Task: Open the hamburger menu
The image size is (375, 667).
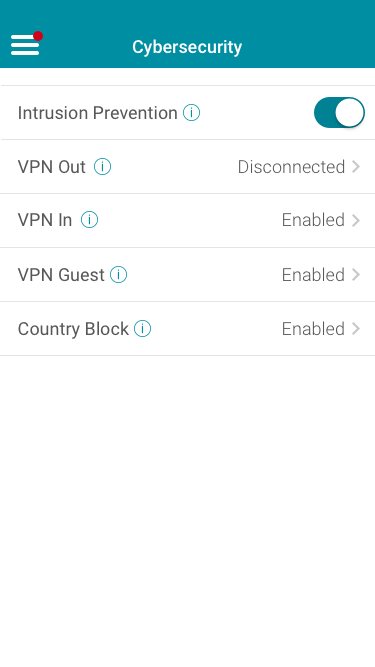Action: pyautogui.click(x=25, y=45)
